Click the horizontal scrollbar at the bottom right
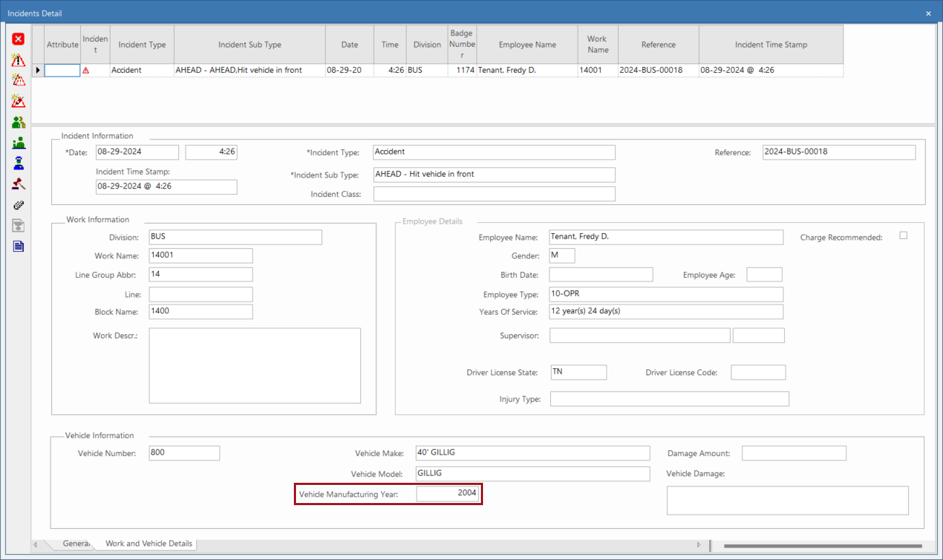943x560 pixels. pos(822,546)
